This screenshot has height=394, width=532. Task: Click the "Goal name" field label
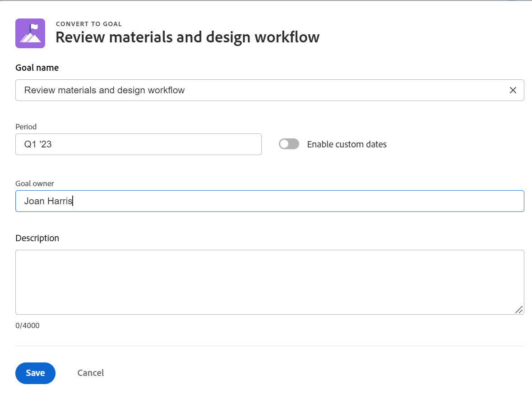(x=37, y=68)
